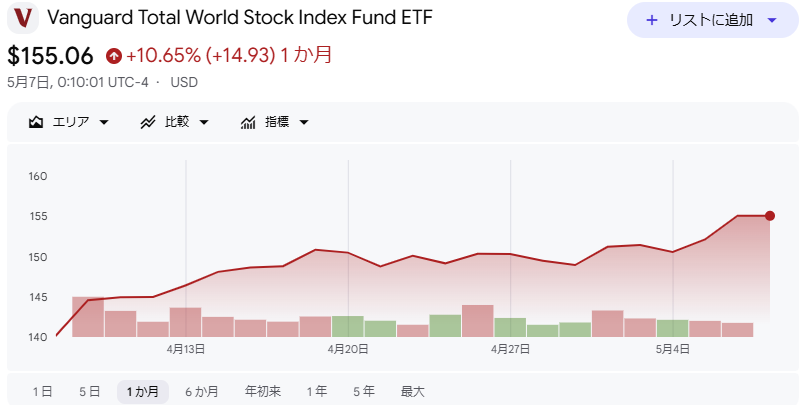Click the red up-arrow change icon
The image size is (800, 405).
pos(114,56)
